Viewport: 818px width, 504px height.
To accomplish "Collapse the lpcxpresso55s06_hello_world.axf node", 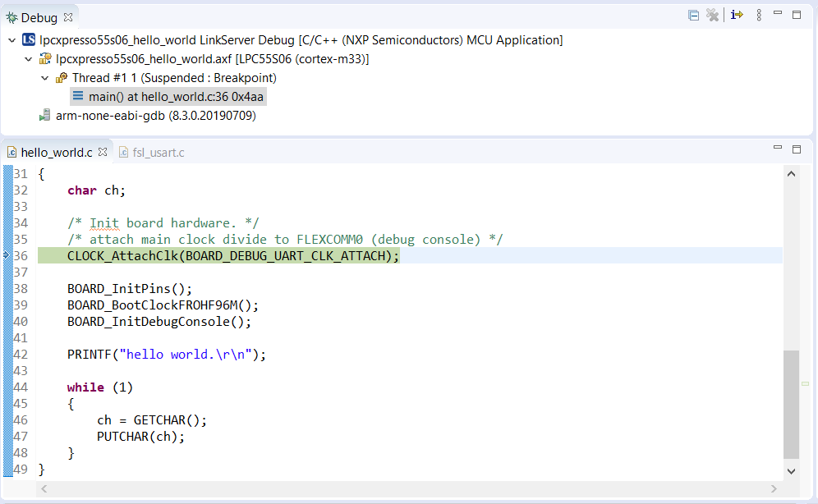I will point(28,59).
